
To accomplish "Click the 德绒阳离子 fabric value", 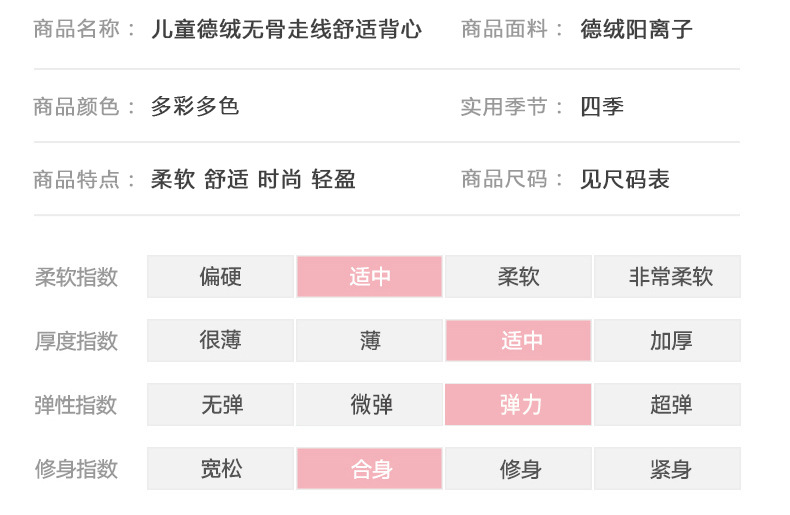I will click(x=636, y=30).
